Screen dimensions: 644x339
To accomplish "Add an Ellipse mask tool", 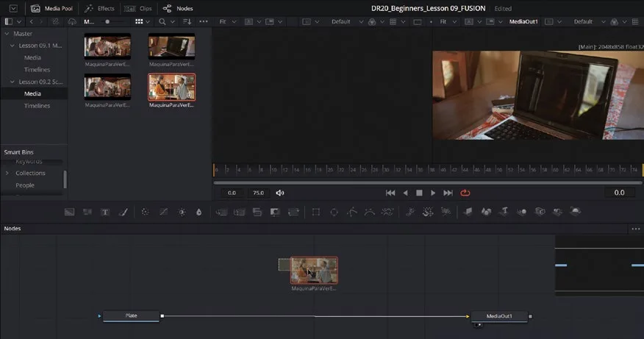I will point(334,212).
